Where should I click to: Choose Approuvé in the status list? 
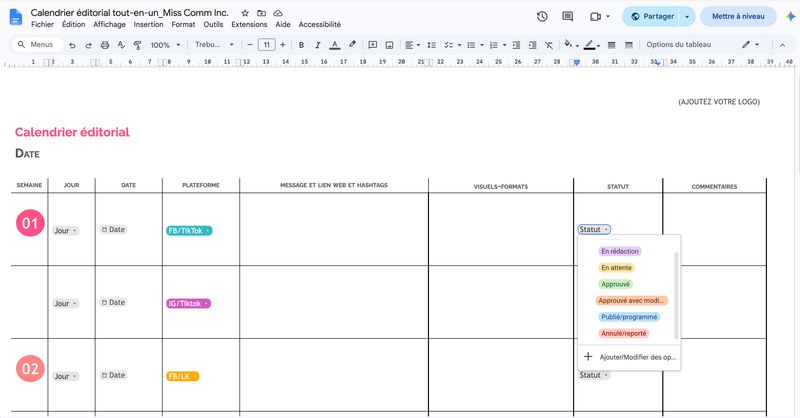coord(615,284)
